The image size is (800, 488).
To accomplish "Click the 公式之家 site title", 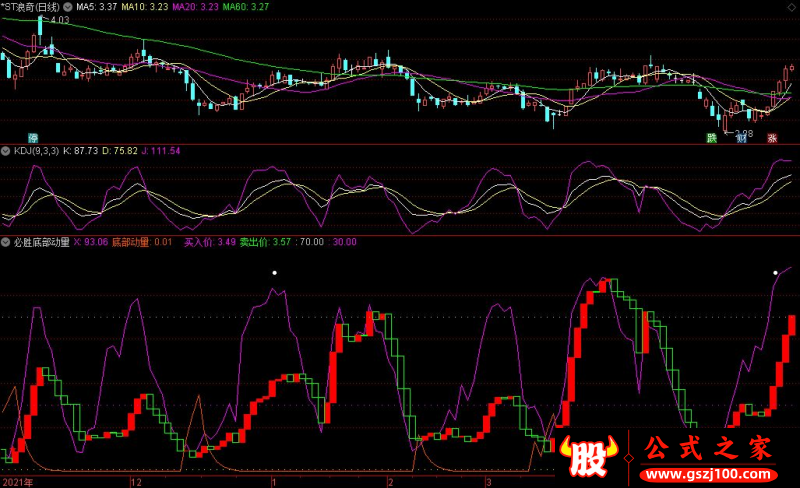I will tap(708, 448).
